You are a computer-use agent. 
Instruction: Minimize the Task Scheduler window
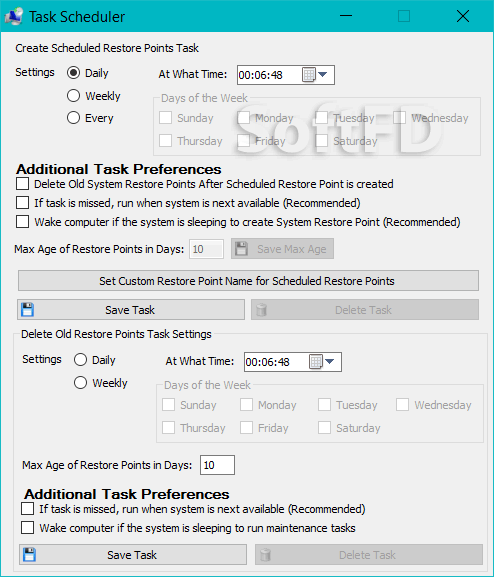[x=346, y=16]
